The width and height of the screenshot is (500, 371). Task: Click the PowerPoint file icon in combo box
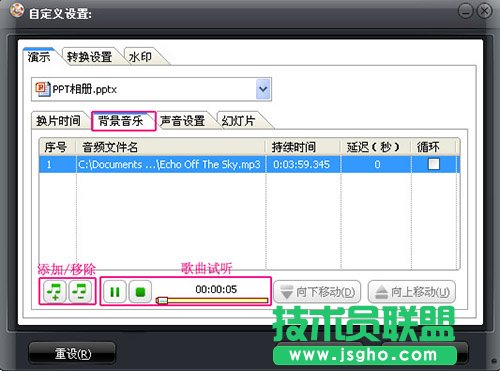[x=43, y=89]
